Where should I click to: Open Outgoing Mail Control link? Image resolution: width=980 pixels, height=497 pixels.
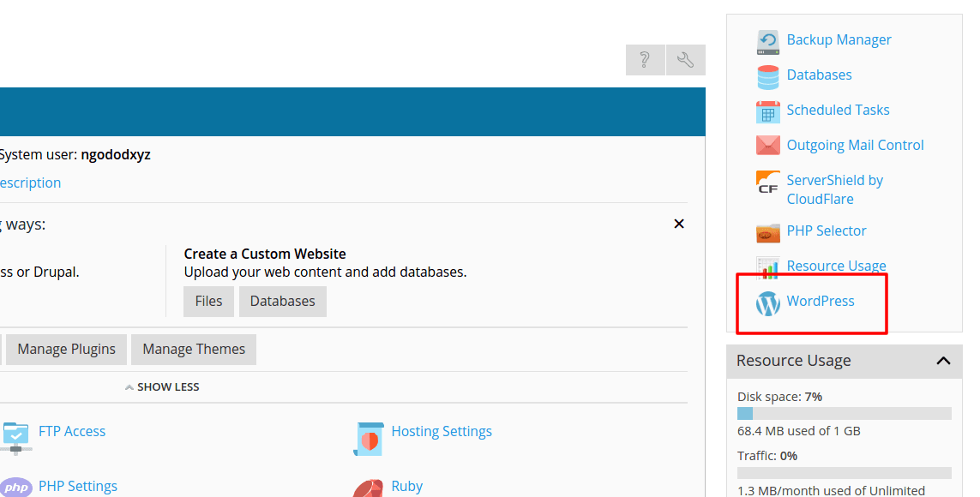[x=855, y=146]
